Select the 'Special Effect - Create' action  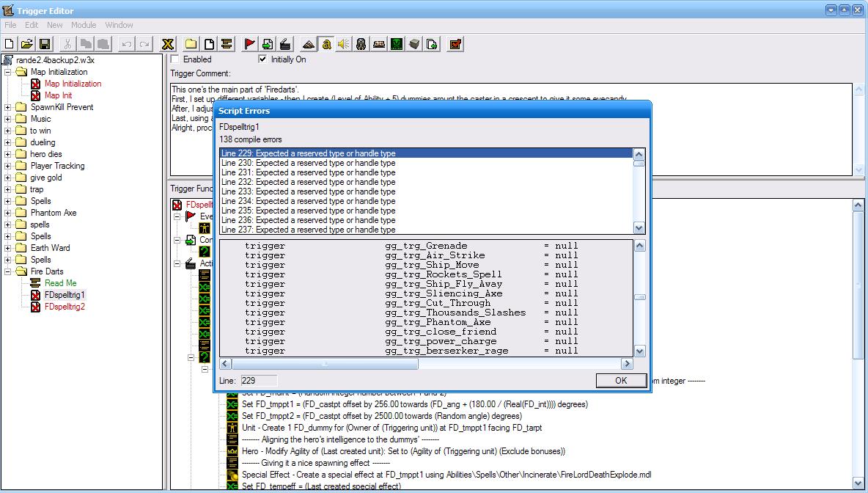coord(446,475)
